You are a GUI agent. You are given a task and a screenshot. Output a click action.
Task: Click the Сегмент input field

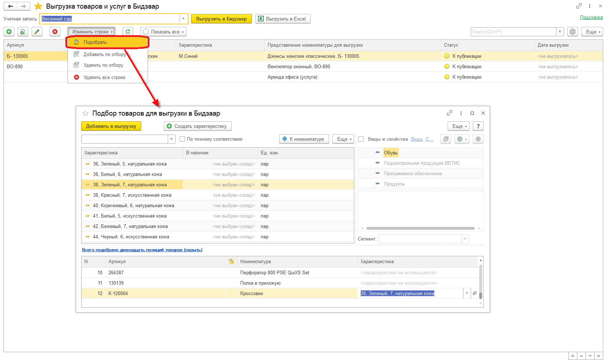pos(420,239)
